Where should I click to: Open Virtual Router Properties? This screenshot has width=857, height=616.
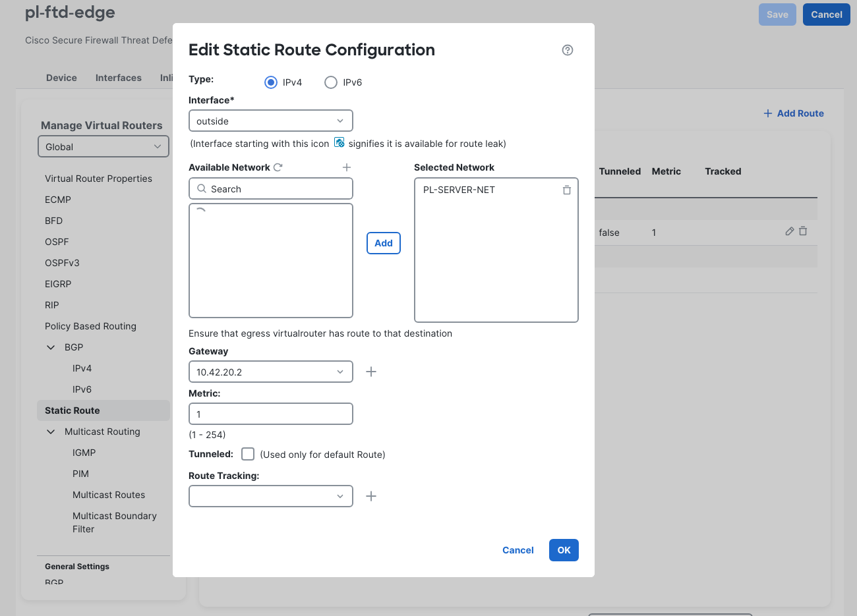pos(98,179)
